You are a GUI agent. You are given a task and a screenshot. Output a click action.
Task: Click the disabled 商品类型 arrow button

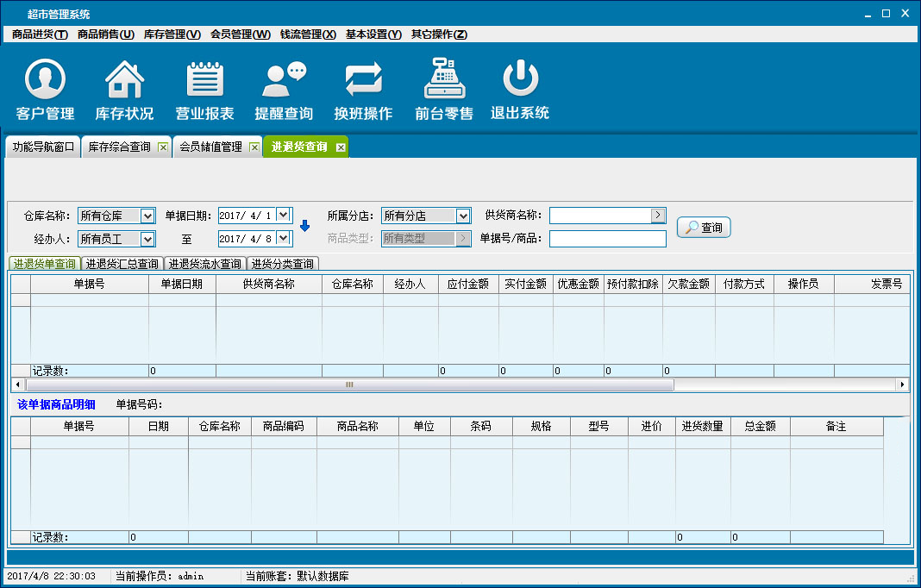[463, 239]
